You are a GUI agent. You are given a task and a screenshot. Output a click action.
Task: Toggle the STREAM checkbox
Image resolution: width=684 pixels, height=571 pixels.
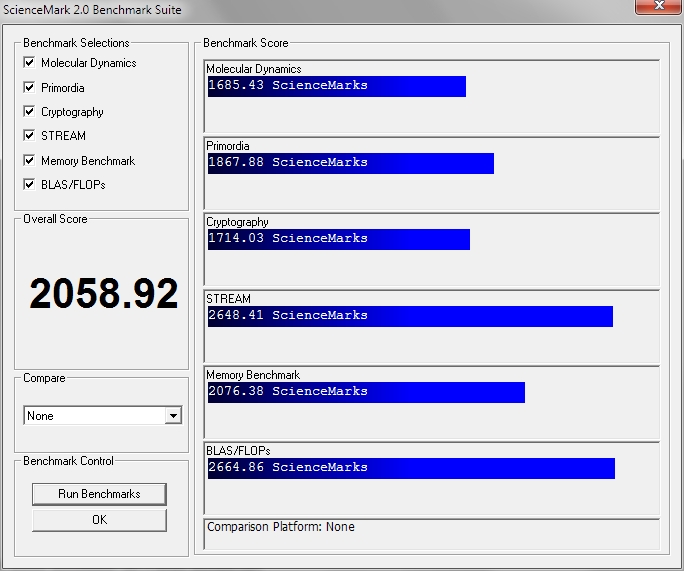[29, 135]
